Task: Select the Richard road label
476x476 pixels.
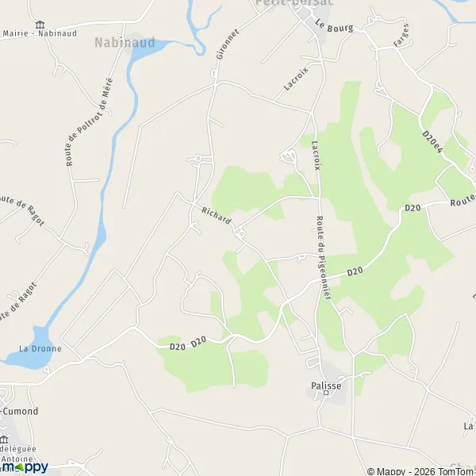Action: pos(217,215)
